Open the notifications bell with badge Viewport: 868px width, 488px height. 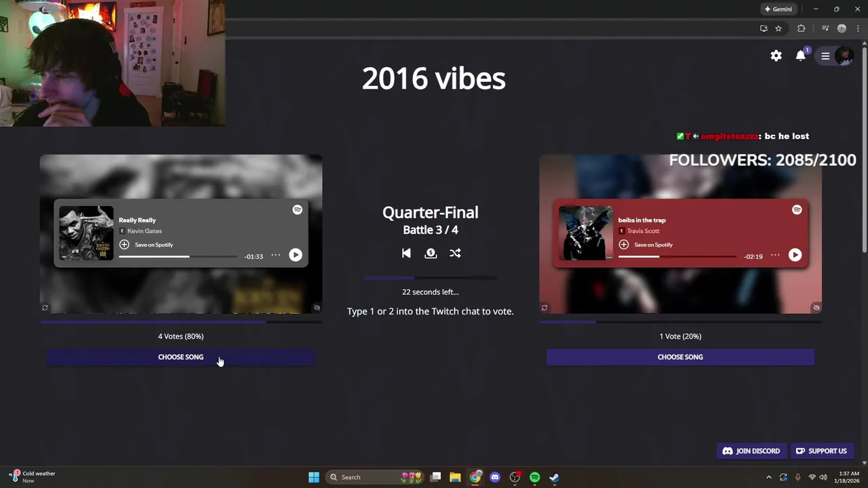pyautogui.click(x=802, y=56)
